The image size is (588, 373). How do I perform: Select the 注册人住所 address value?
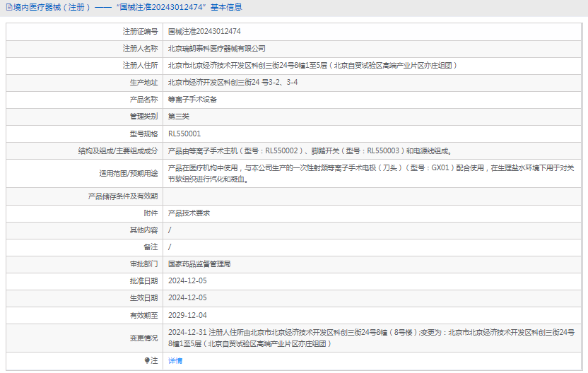pyautogui.click(x=313, y=65)
